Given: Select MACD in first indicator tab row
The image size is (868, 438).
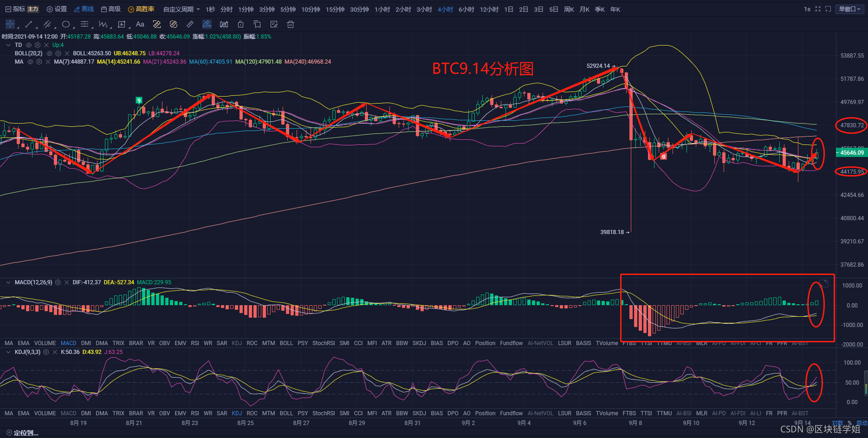Looking at the screenshot, I should pyautogui.click(x=68, y=343).
